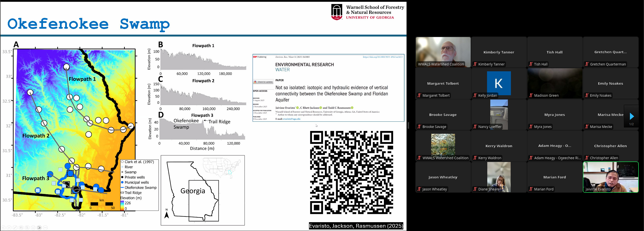This screenshot has width=644, height=231.
Task: Click the divider handle beside the gallery panel
Action: point(408,125)
